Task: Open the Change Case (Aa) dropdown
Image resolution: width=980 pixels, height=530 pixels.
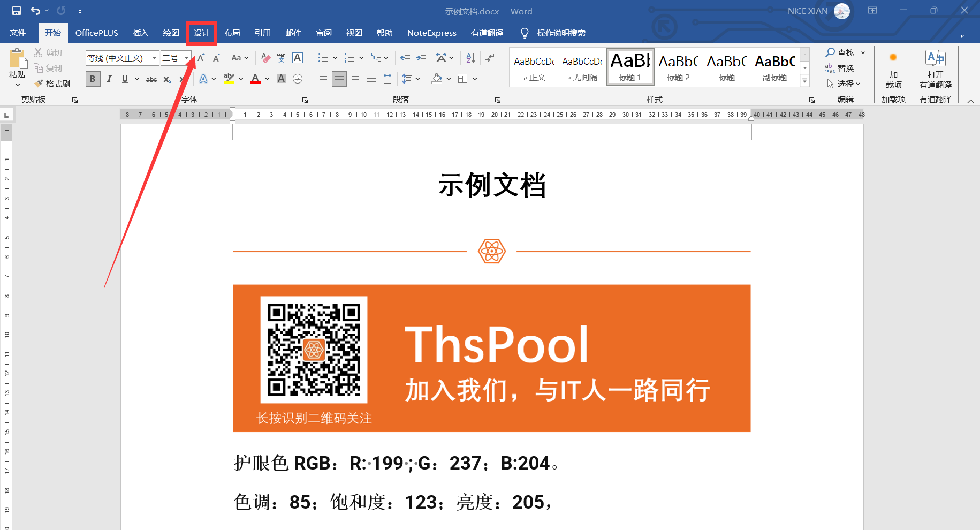Action: click(240, 58)
